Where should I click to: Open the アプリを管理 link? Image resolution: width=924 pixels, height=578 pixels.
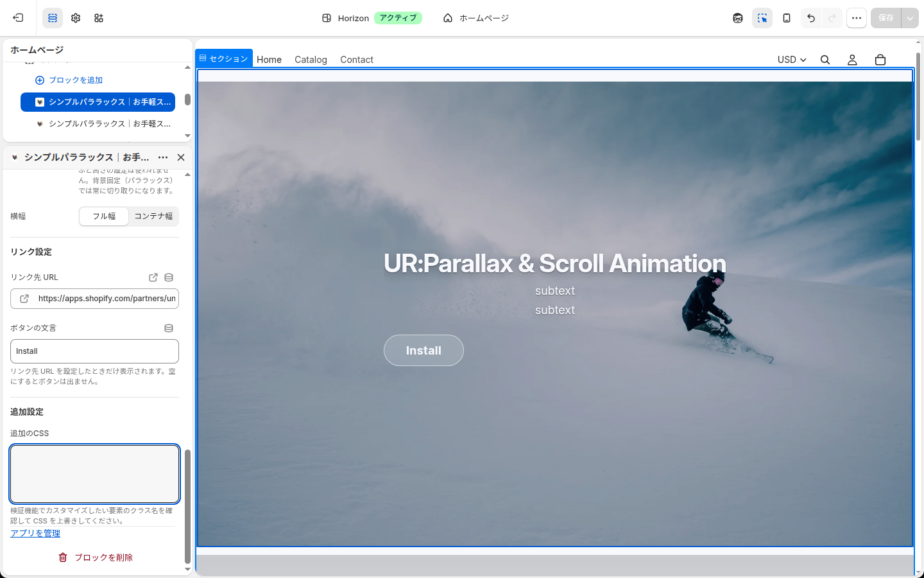click(x=35, y=534)
